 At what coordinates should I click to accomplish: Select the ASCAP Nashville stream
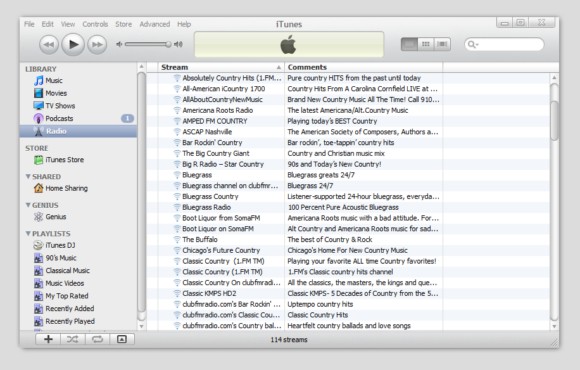point(348,132)
